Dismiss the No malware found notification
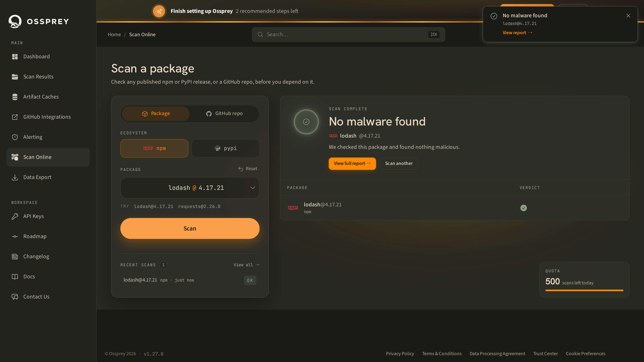644x362 pixels. click(628, 16)
